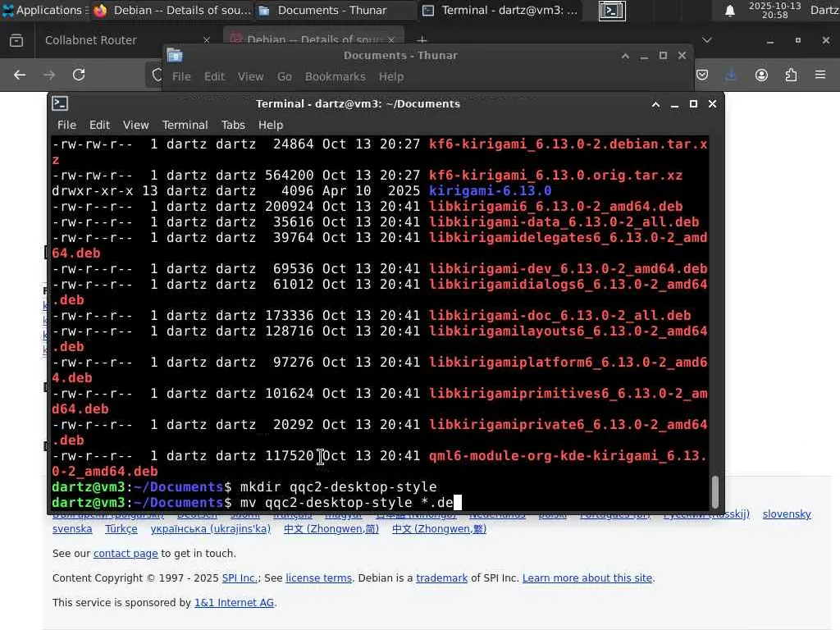Image resolution: width=840 pixels, height=630 pixels.
Task: Click Thunar folder icon in title bar
Action: coord(175,55)
